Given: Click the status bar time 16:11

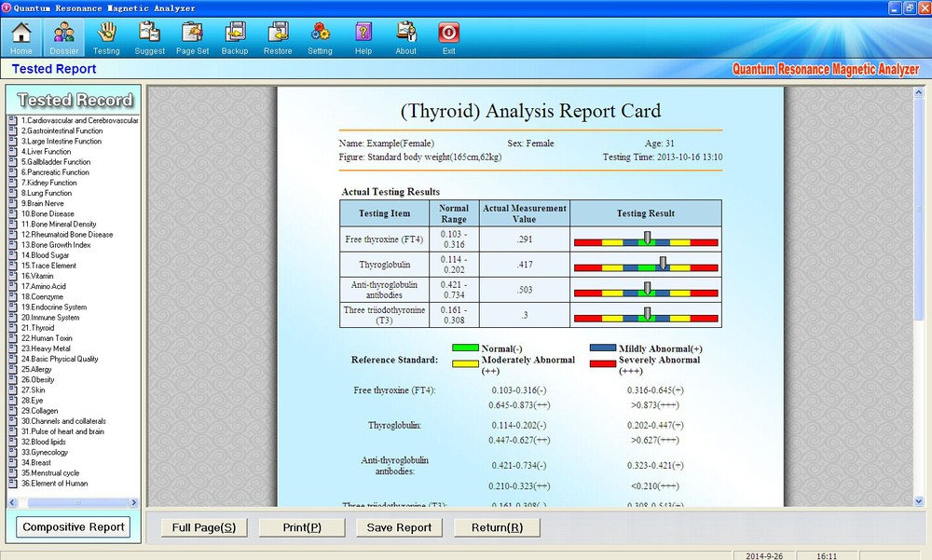Looking at the screenshot, I should pyautogui.click(x=826, y=556).
